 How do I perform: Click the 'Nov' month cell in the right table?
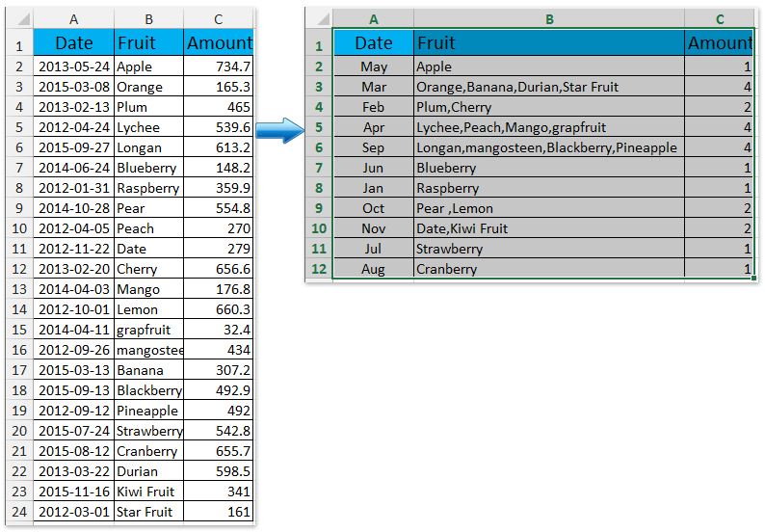(x=374, y=228)
